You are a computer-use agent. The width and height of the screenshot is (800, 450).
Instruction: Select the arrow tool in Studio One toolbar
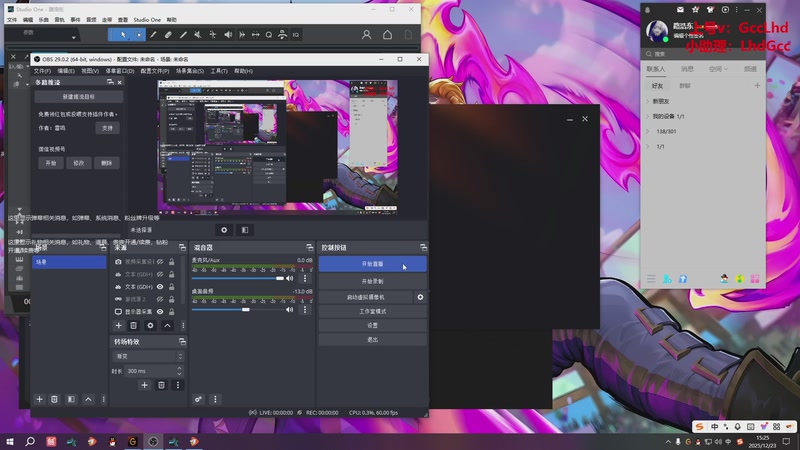[x=123, y=35]
